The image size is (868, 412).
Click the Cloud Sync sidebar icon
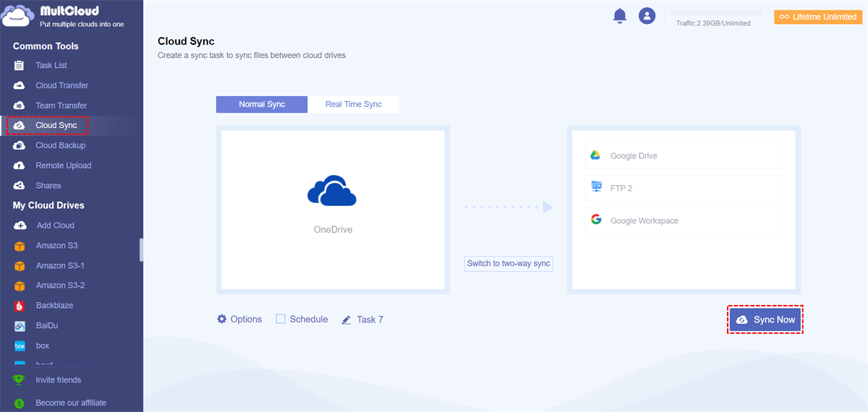pos(20,126)
